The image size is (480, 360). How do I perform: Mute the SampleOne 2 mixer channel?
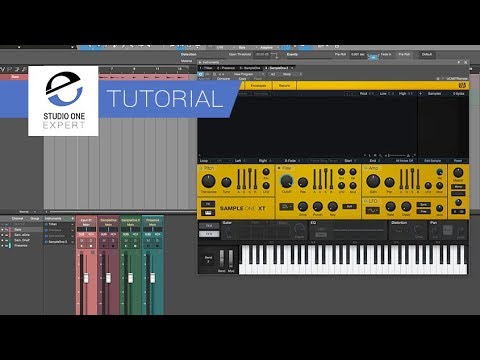(x=126, y=240)
